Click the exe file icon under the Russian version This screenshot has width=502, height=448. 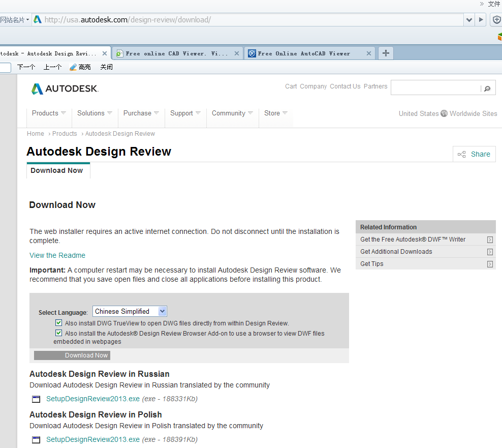coord(36,399)
